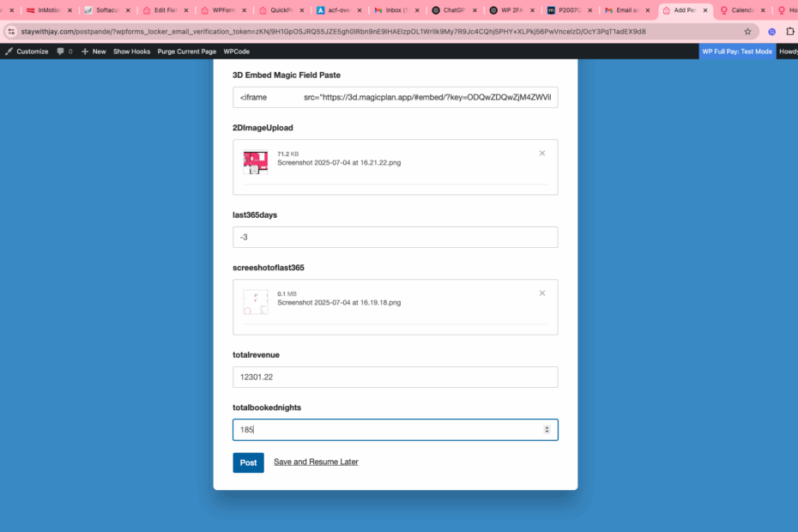This screenshot has width=798, height=532.
Task: Submit the form with the Post button
Action: click(x=248, y=462)
